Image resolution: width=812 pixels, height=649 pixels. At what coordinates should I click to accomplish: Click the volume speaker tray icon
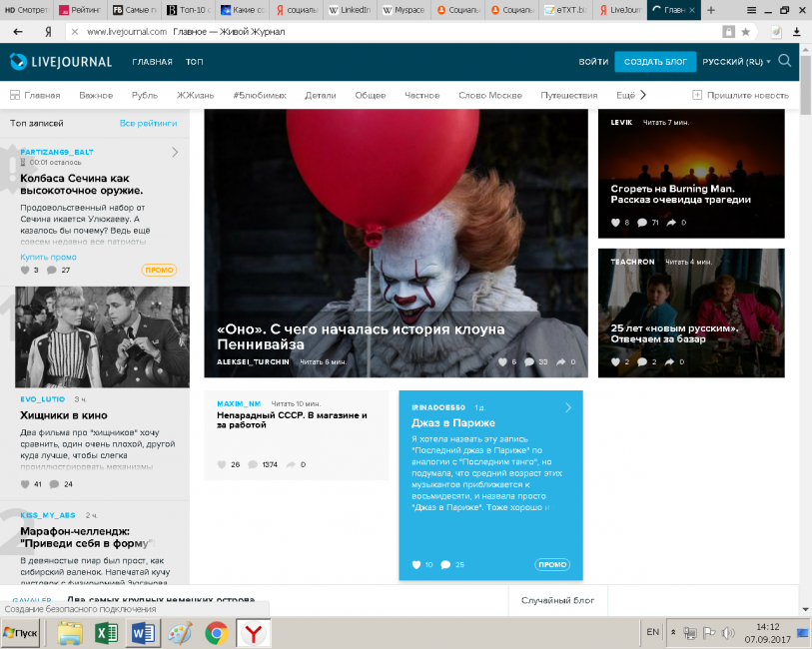[x=727, y=632]
